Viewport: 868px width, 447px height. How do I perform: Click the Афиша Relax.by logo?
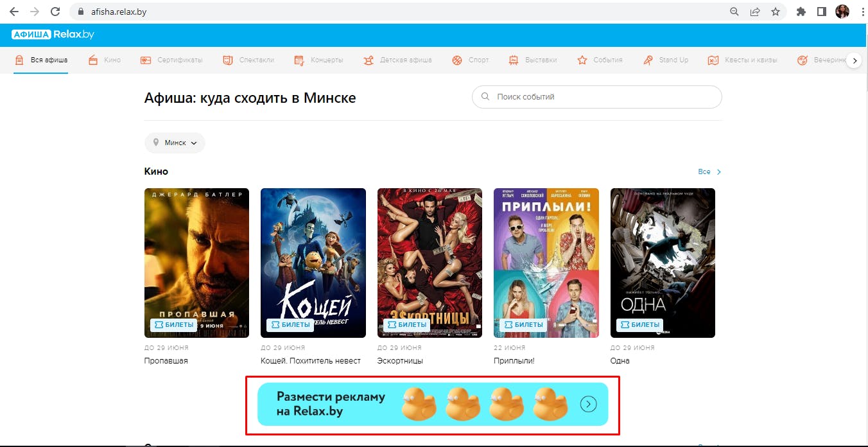(53, 35)
